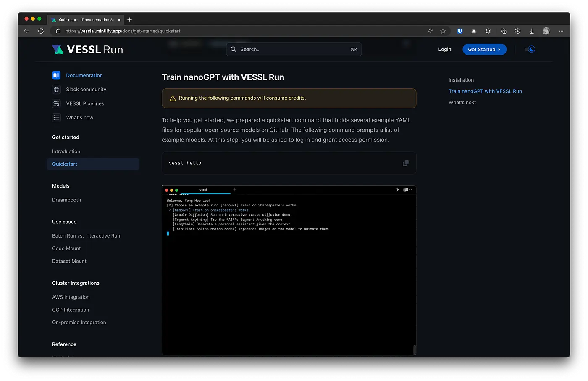The height and width of the screenshot is (381, 588).
Task: Click the credits warning banner text
Action: point(242,98)
